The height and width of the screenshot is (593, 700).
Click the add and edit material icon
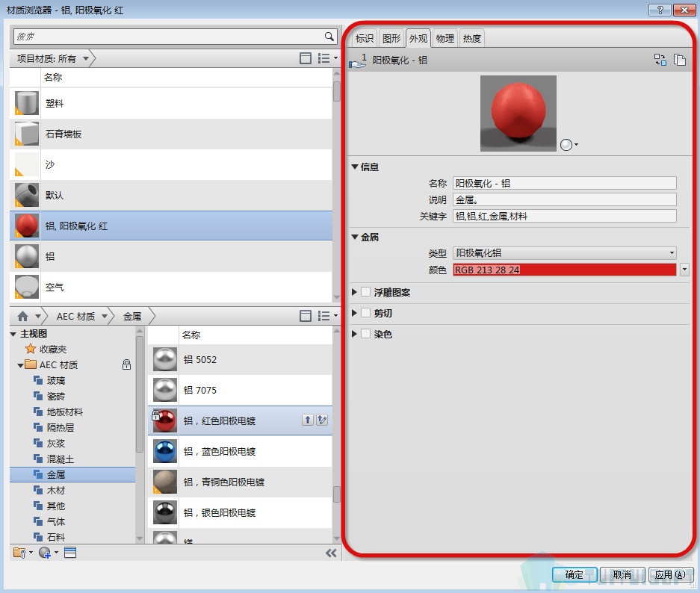[x=322, y=420]
